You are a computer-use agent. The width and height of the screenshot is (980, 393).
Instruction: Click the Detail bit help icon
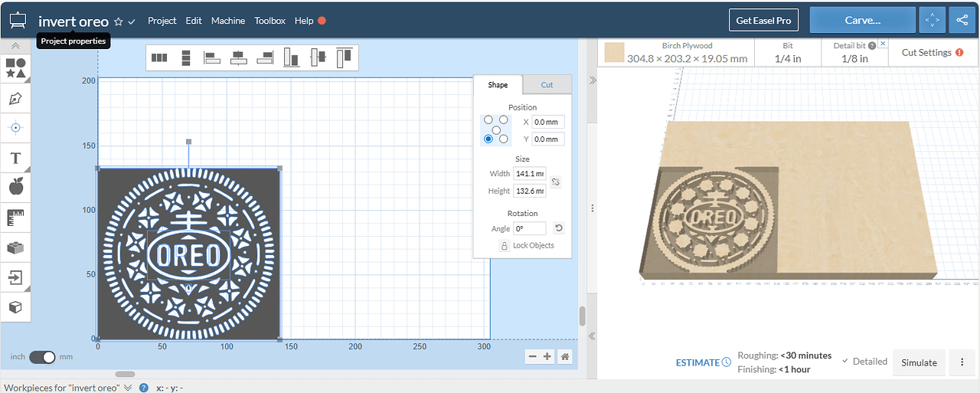click(x=872, y=46)
